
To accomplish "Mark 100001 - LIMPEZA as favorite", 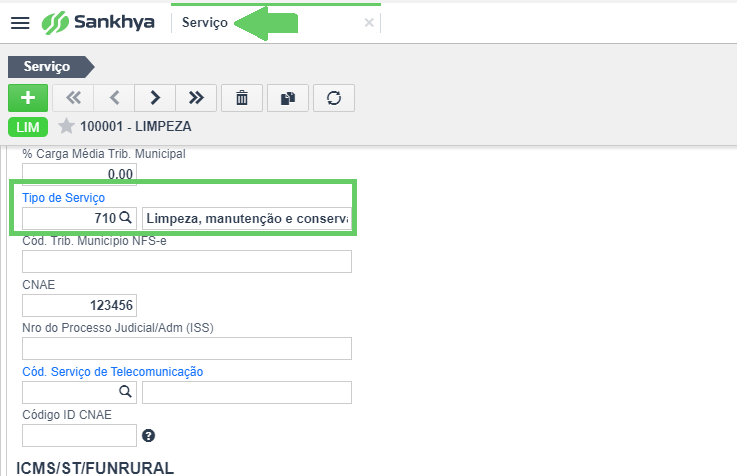I will pyautogui.click(x=66, y=126).
